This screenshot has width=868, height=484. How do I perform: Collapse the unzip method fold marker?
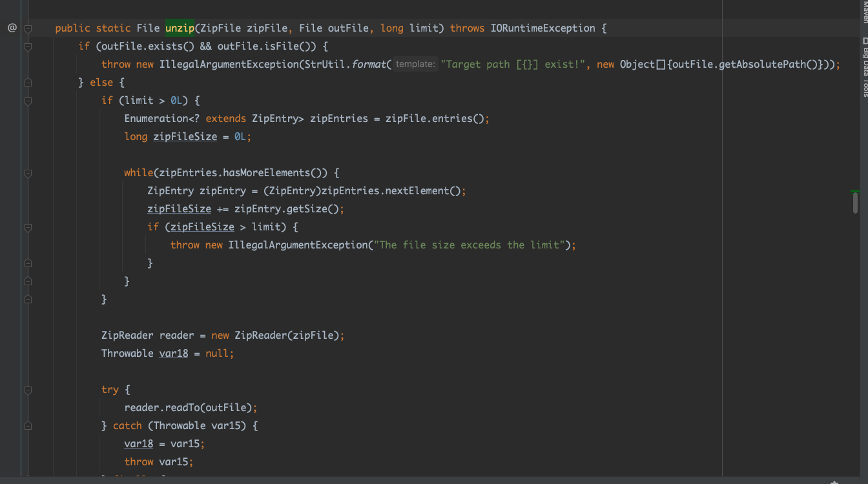28,28
